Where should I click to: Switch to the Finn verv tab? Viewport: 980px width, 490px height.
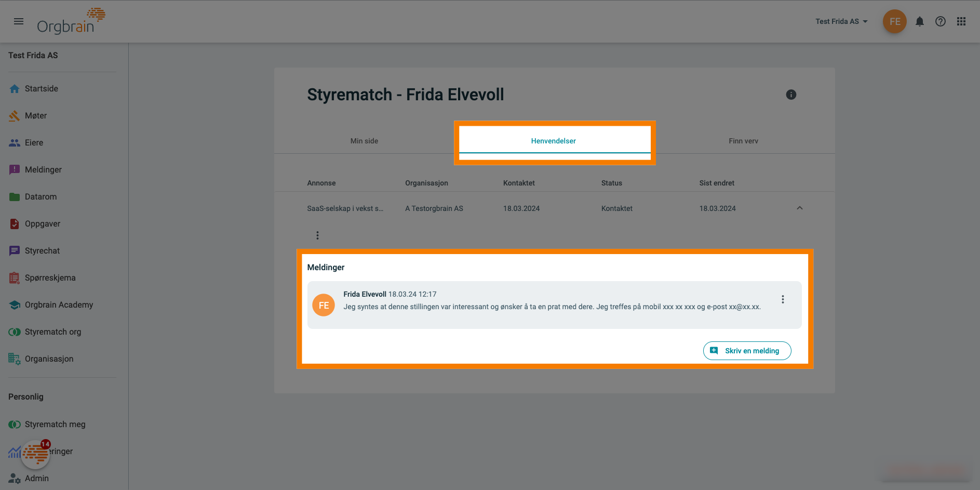click(743, 141)
